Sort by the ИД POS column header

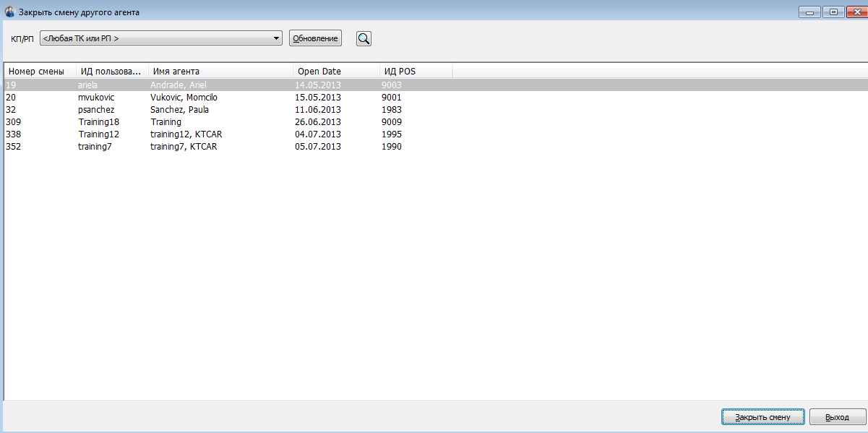tap(416, 71)
